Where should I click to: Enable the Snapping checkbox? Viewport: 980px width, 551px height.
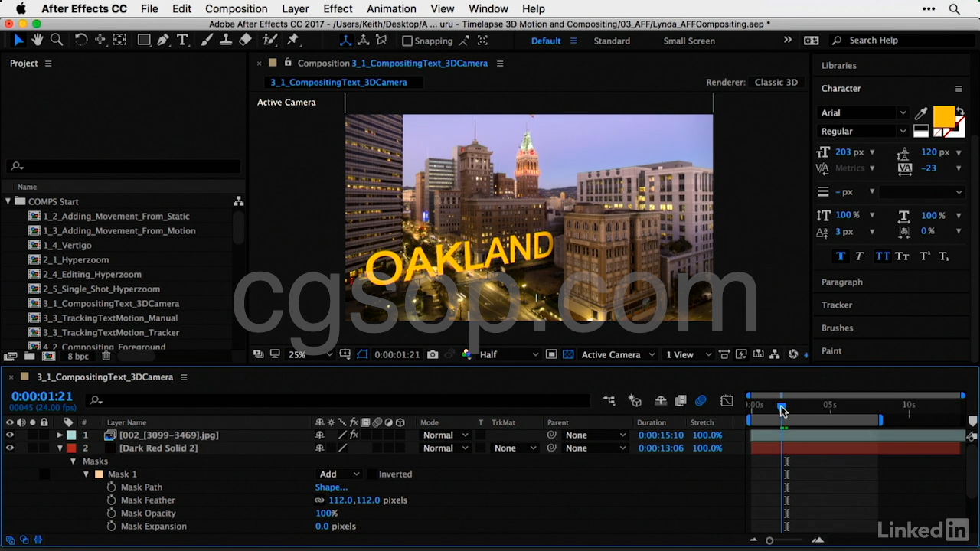tap(407, 41)
